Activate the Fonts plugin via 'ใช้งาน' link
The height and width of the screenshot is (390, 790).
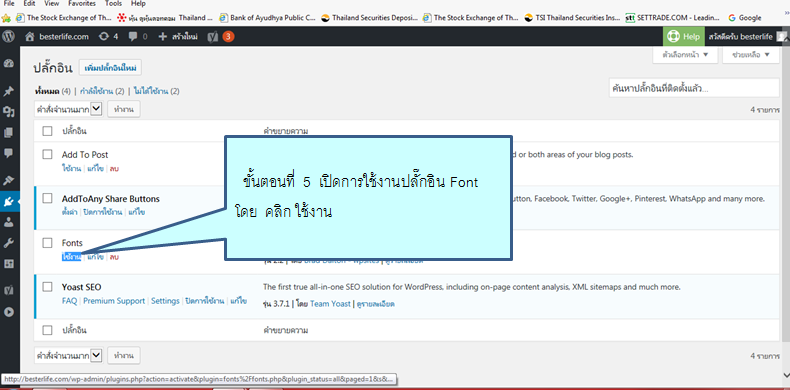(72, 257)
